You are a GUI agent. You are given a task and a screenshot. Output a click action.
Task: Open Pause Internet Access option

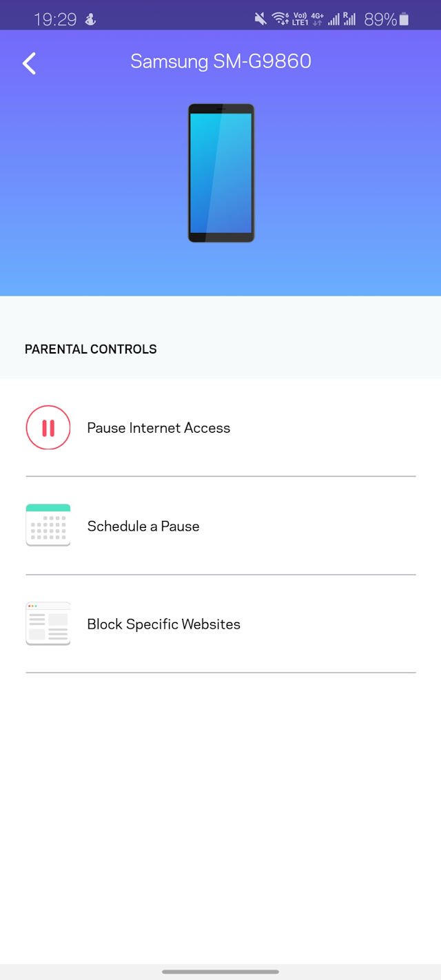point(220,427)
